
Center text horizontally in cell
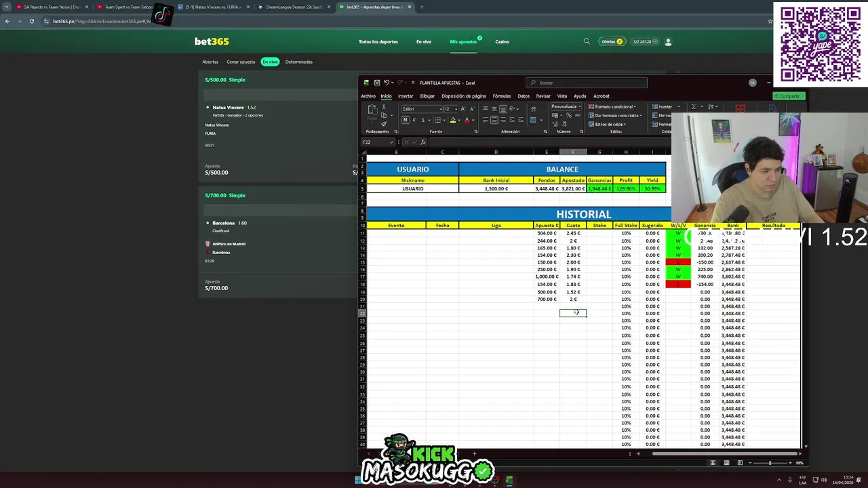pyautogui.click(x=494, y=119)
